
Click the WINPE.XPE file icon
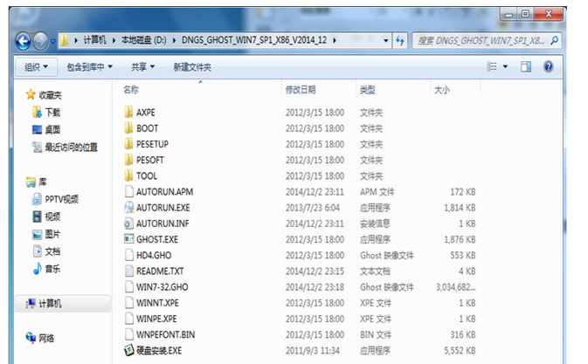click(x=129, y=319)
